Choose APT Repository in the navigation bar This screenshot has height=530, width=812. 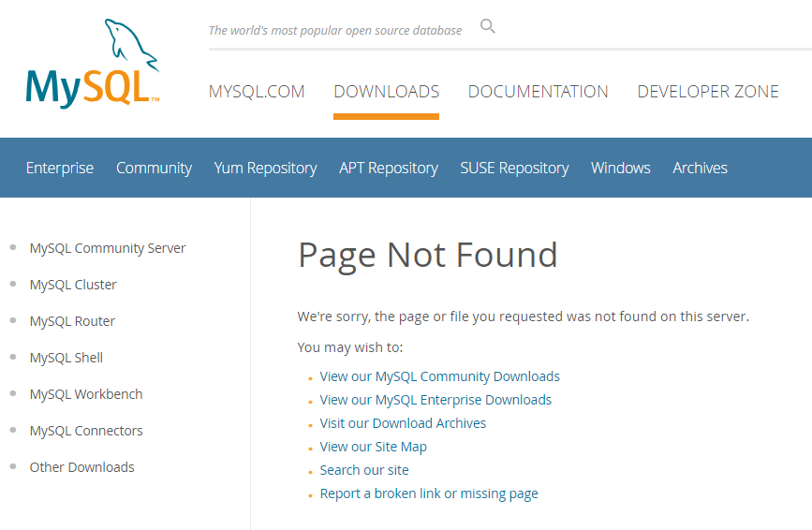pyautogui.click(x=389, y=168)
